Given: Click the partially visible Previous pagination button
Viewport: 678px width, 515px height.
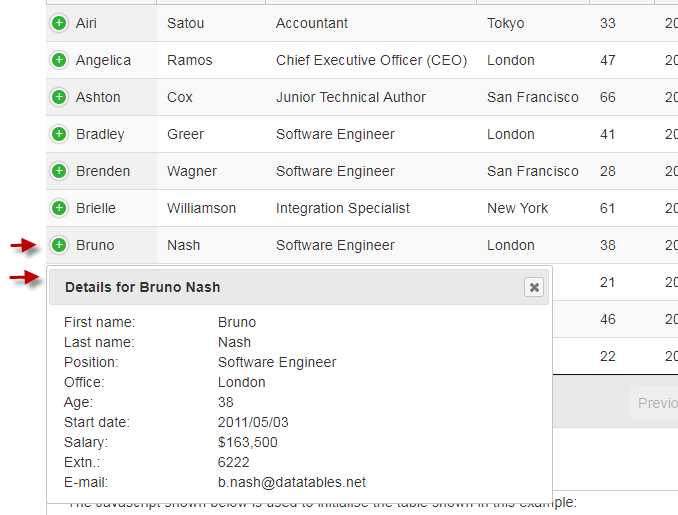Looking at the screenshot, I should click(654, 403).
